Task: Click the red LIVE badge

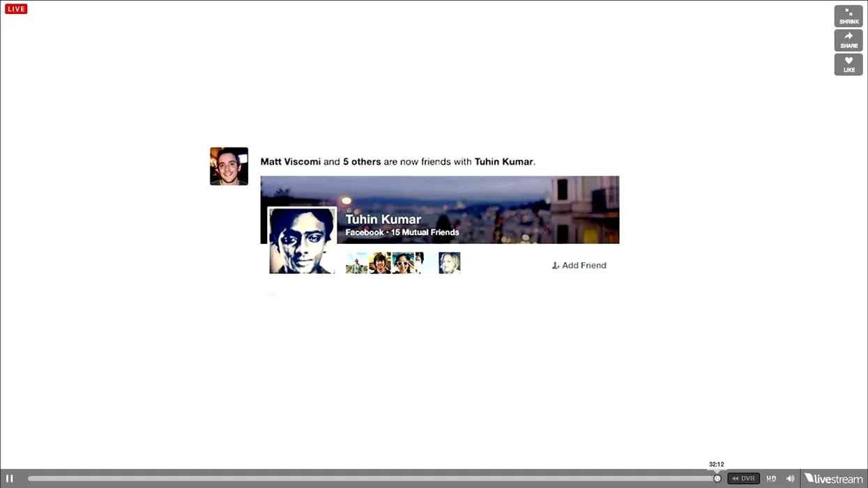Action: 16,9
